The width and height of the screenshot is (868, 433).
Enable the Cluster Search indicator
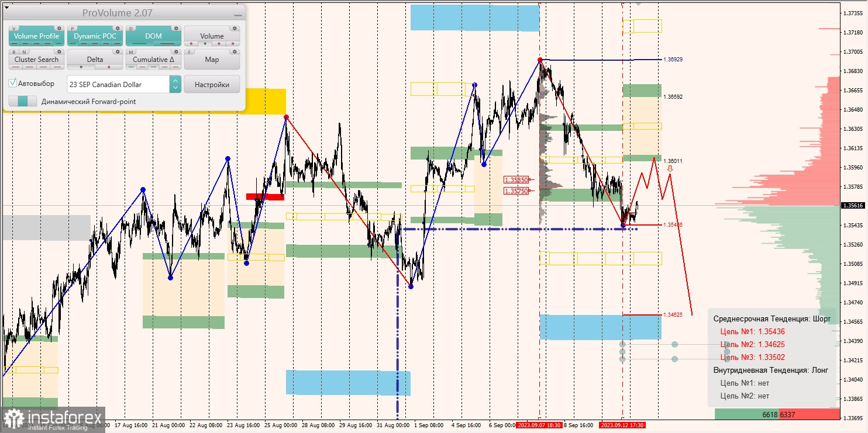coord(36,60)
